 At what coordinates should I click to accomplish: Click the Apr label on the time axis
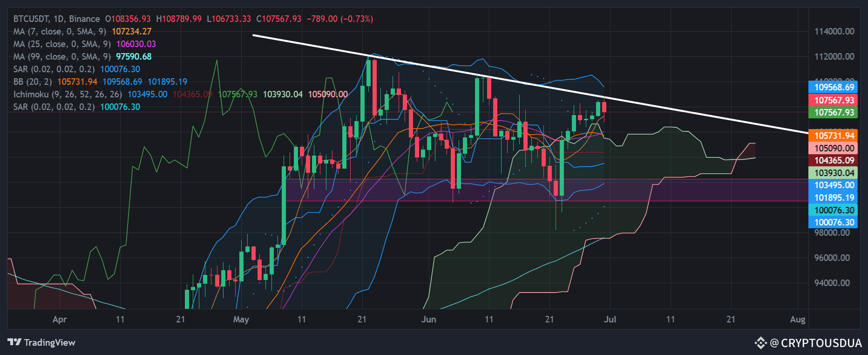click(x=60, y=320)
